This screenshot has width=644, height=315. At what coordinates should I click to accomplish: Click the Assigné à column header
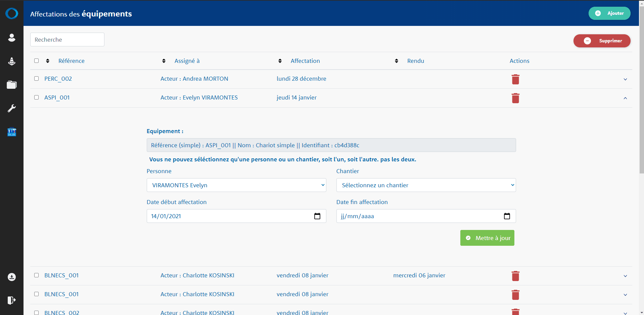click(x=187, y=61)
